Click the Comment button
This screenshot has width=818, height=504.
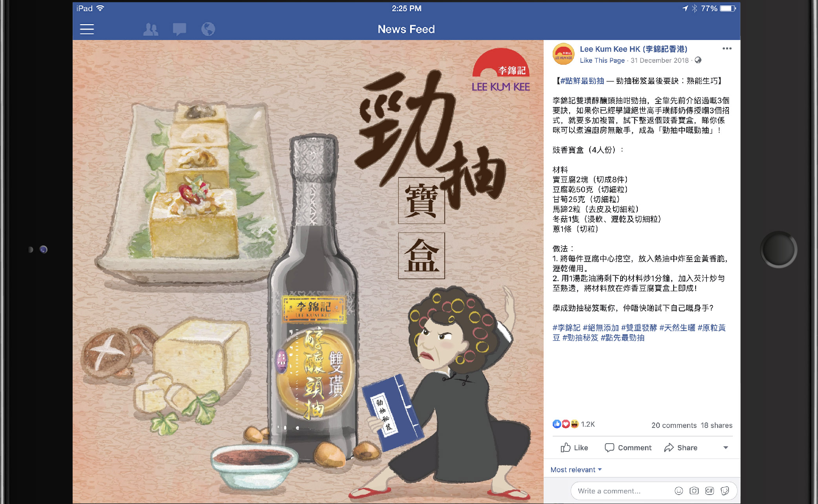tap(628, 448)
